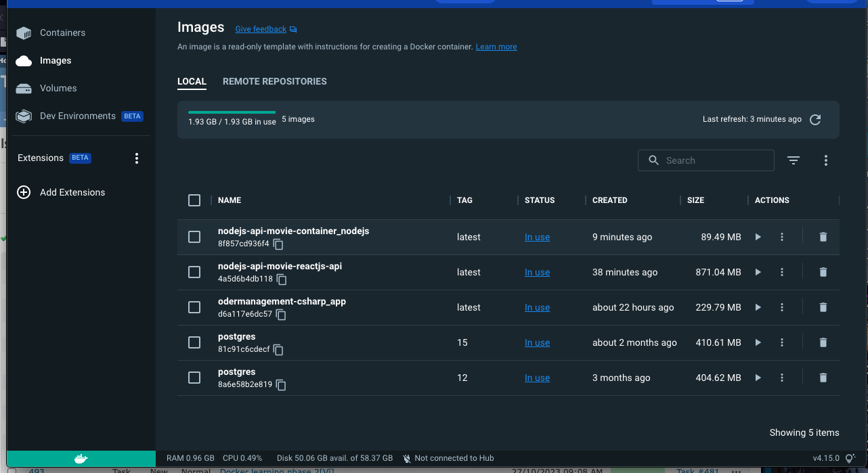Viewport: 868px width, 473px height.
Task: Click the Docker whale icon in status bar
Action: coord(81,458)
